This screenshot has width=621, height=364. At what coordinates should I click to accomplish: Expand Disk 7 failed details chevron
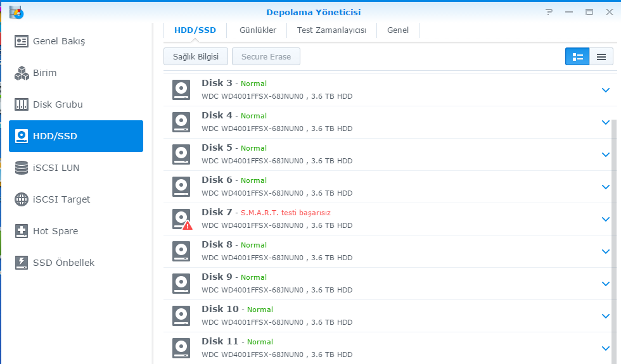click(x=605, y=219)
